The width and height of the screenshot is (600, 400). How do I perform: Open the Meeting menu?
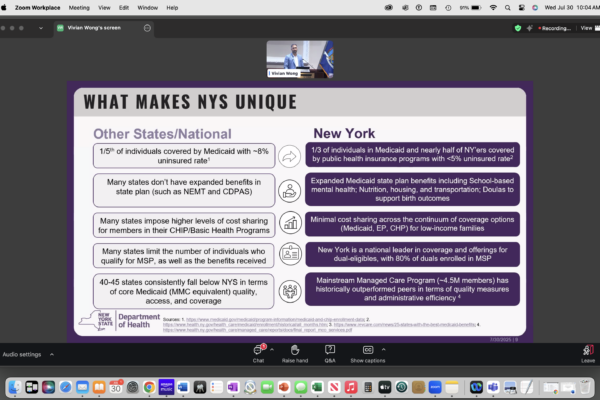tap(79, 6)
